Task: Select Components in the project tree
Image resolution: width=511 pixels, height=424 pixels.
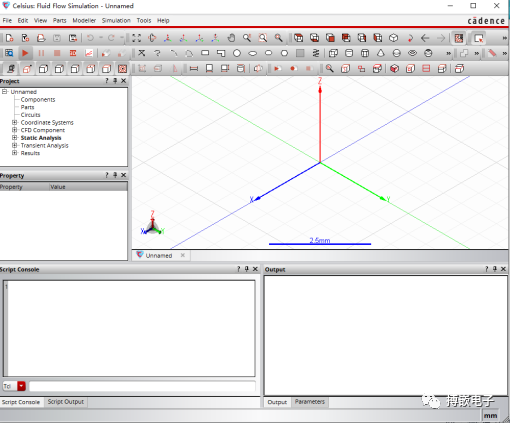Action: [38, 99]
